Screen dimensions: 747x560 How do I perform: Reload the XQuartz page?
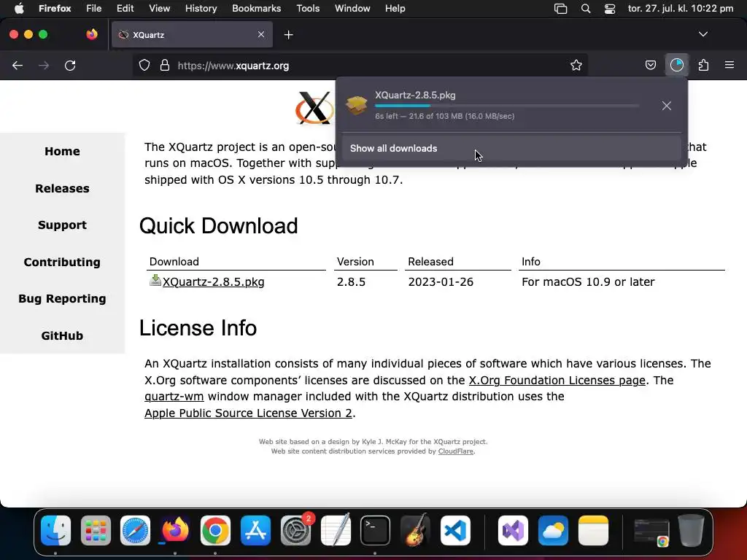[x=70, y=66]
